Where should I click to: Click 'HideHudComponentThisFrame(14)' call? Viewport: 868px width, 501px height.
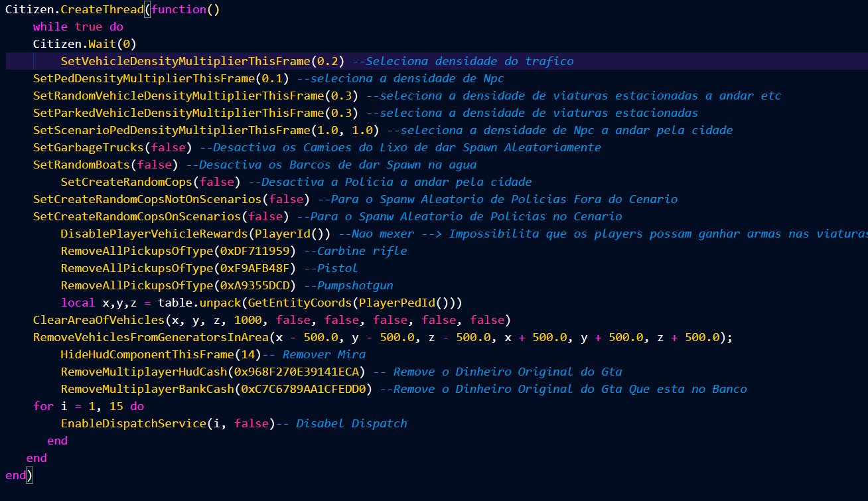pos(161,354)
